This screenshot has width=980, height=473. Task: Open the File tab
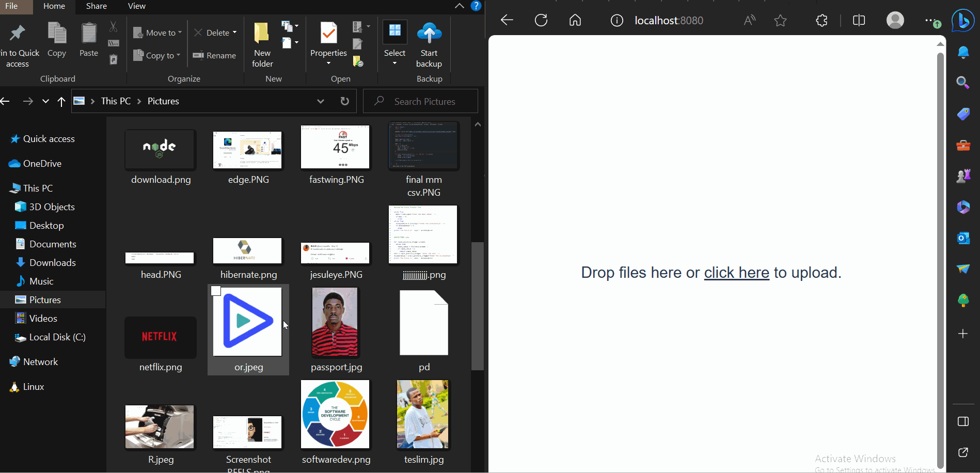[x=11, y=6]
